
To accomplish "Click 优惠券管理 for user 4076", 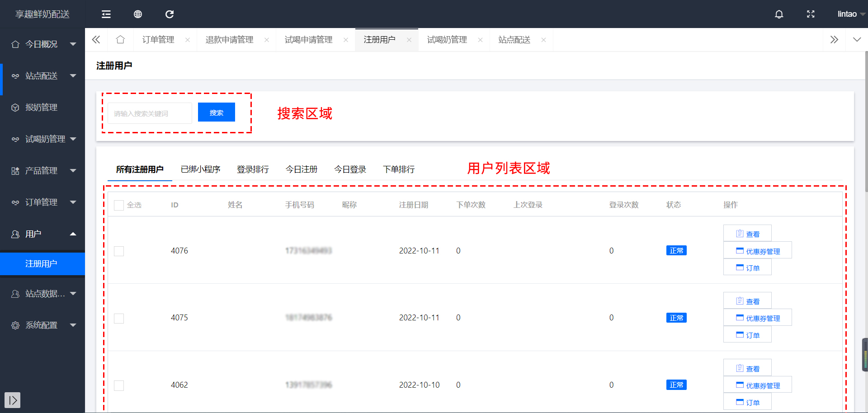I will pos(758,251).
